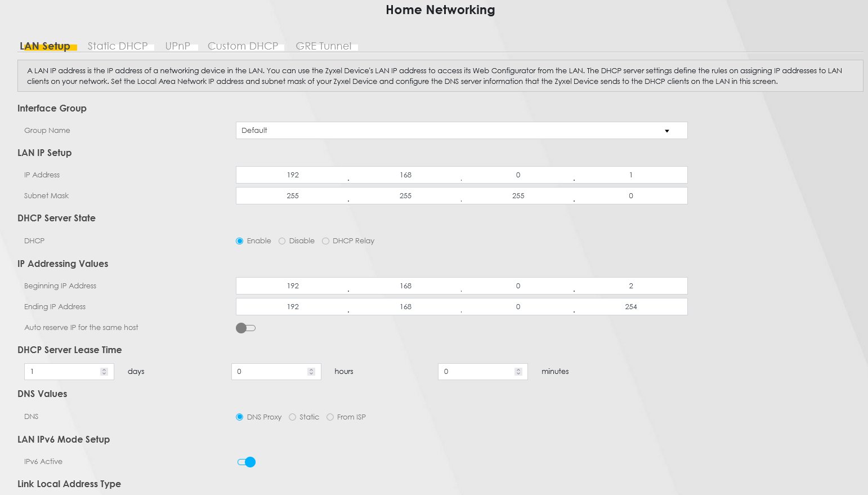This screenshot has height=495, width=868.
Task: Open the GRE Tunnel tab
Action: click(x=323, y=46)
